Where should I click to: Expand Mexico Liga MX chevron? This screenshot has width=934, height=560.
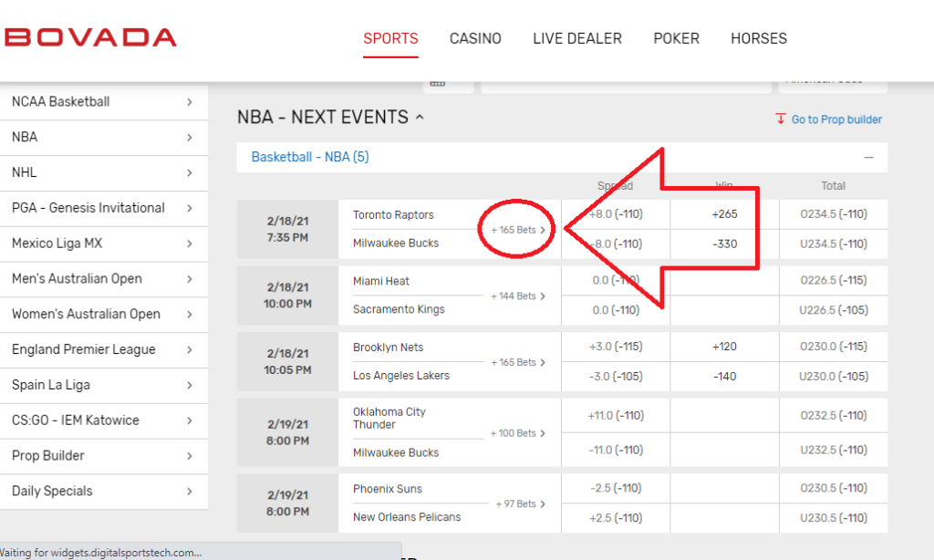click(x=190, y=244)
